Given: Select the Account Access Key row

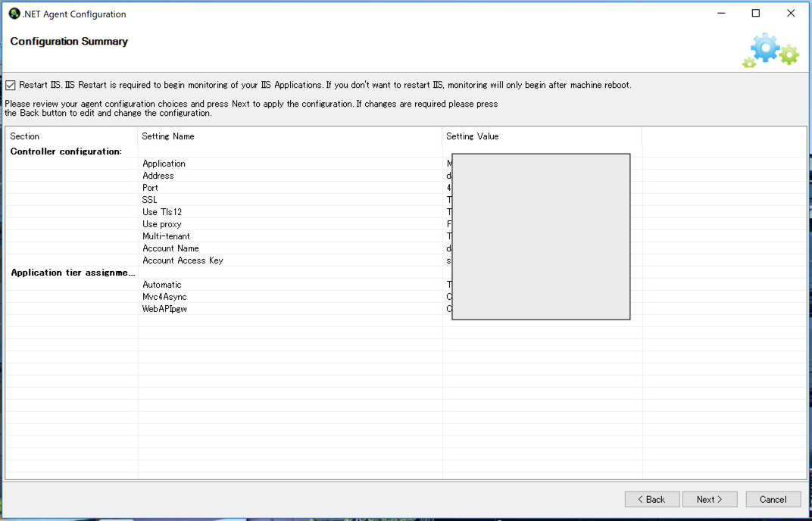Looking at the screenshot, I should point(183,260).
